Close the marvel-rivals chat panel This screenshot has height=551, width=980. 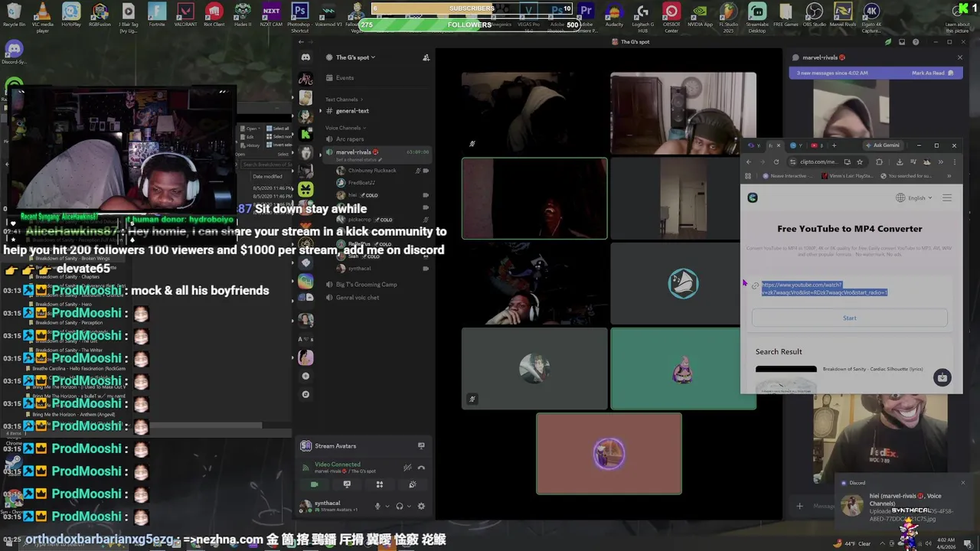pos(959,57)
